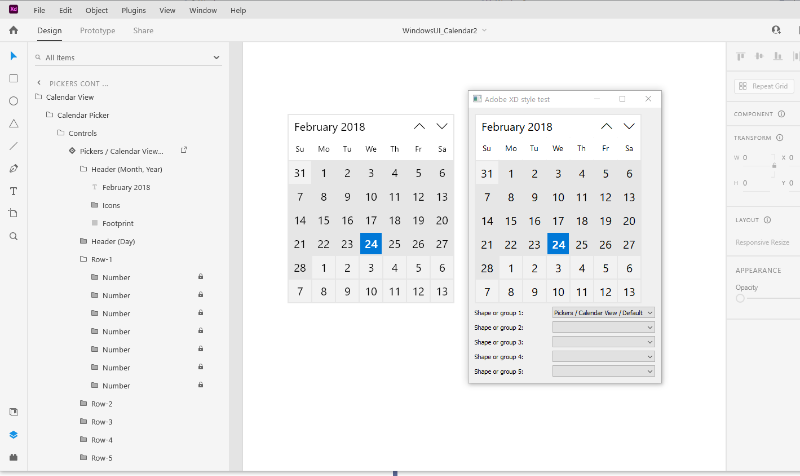Screen dimensions: 800x476
Task: Toggle lock on sixth Number layer
Action: (201, 367)
